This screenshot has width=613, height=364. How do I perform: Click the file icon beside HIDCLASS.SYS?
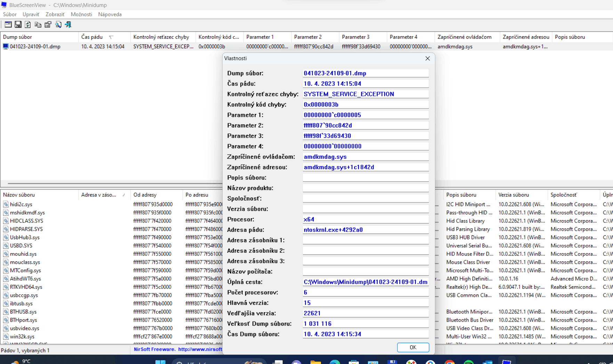[6, 221]
